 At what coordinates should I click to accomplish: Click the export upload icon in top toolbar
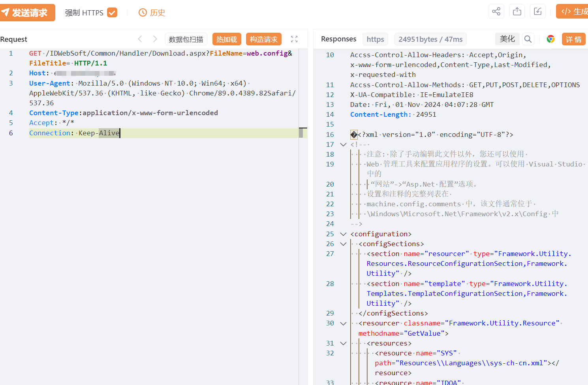pyautogui.click(x=517, y=11)
